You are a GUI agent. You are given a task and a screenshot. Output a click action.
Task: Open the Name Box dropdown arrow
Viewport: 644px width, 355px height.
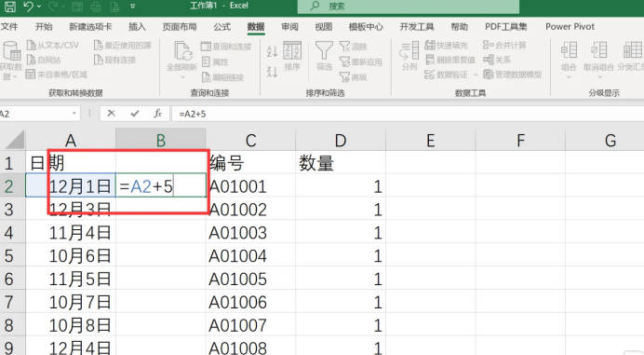click(74, 114)
